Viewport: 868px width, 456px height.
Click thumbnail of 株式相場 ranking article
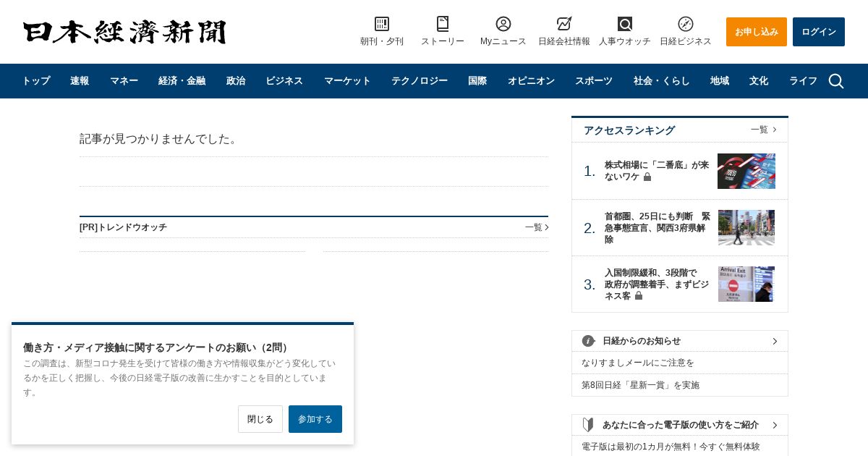(746, 171)
